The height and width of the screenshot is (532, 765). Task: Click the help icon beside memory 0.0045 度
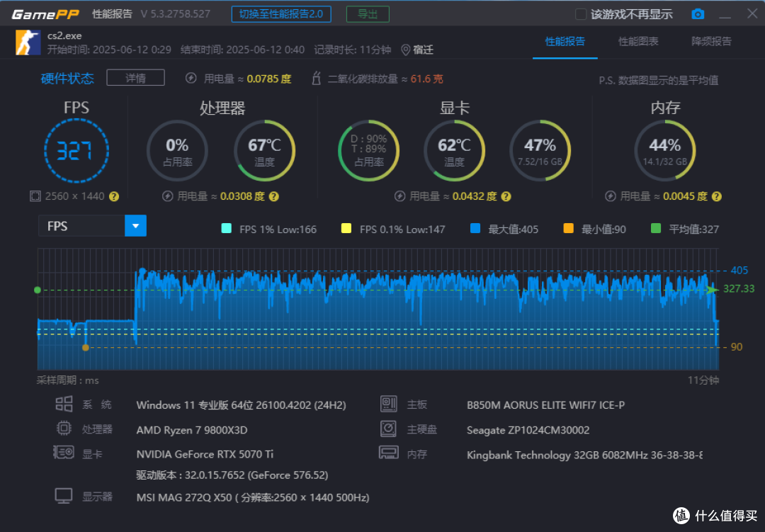717,196
